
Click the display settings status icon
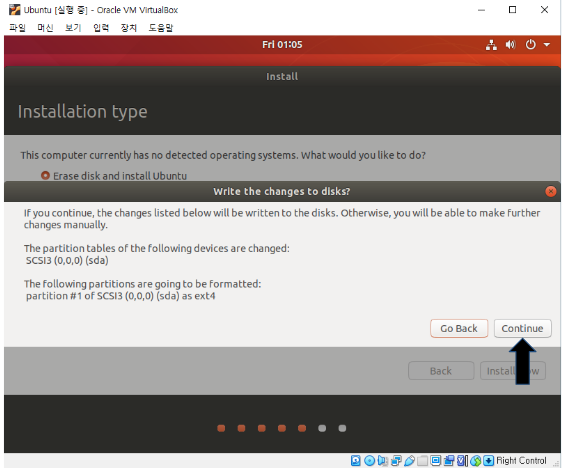click(x=435, y=460)
